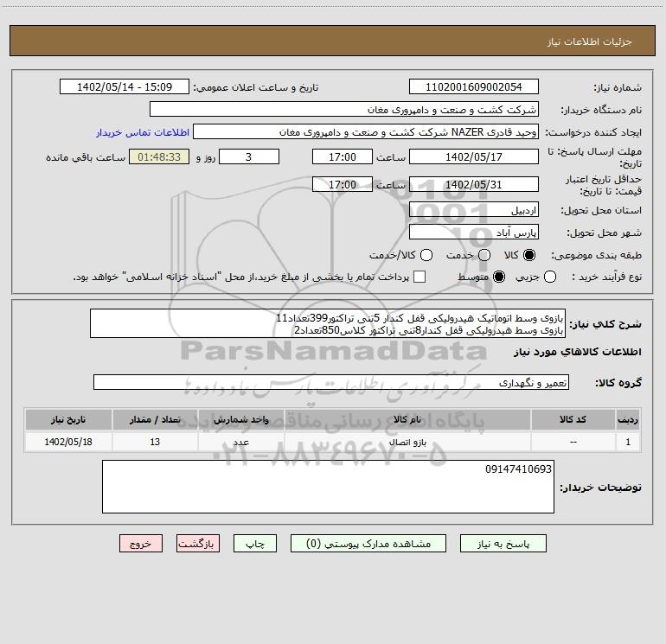Click the اطلاعات کالاهای مورد نیاز heading
The width and height of the screenshot is (666, 644).
coord(578,352)
